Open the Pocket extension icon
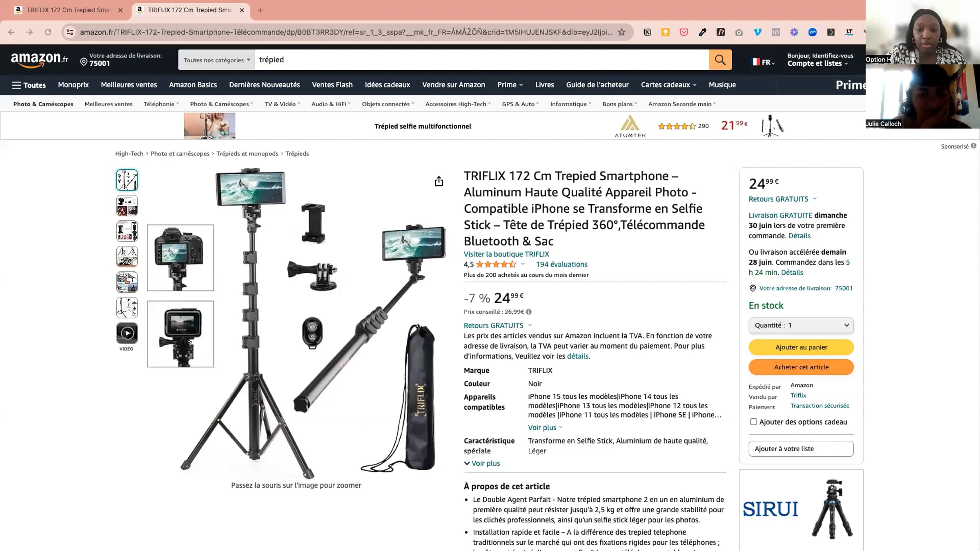Viewport: 980px width, 551px height. (x=684, y=32)
